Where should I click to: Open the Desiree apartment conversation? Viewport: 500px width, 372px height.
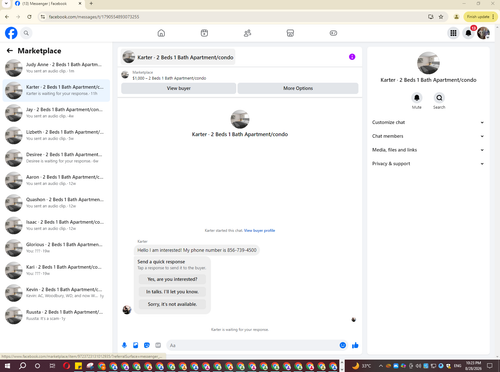point(56,158)
